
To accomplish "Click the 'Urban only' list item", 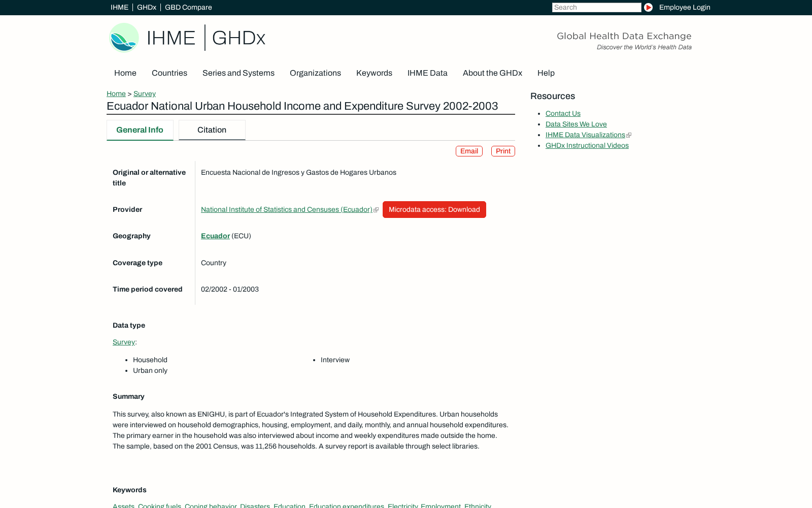I will point(150,371).
